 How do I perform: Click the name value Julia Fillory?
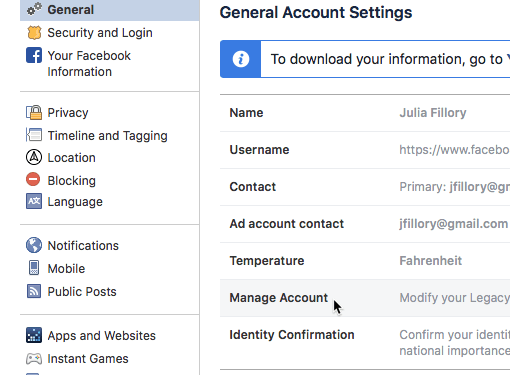pyautogui.click(x=433, y=113)
